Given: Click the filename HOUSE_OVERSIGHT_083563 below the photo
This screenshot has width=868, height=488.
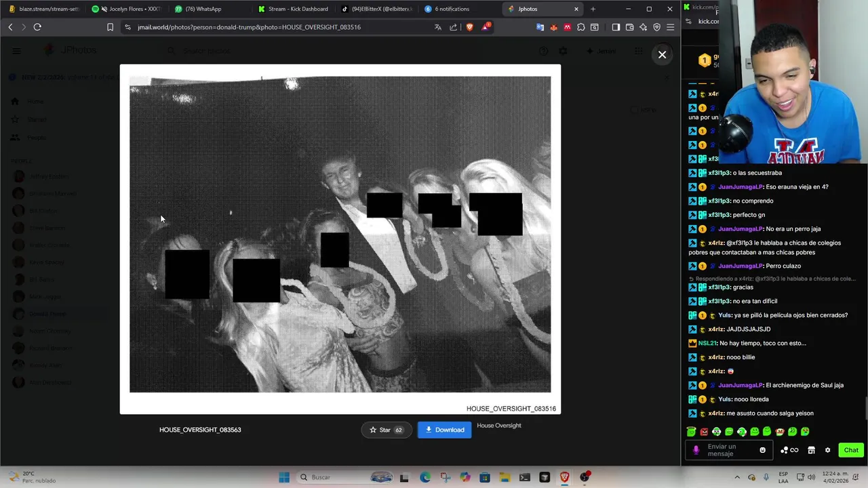Looking at the screenshot, I should [200, 430].
